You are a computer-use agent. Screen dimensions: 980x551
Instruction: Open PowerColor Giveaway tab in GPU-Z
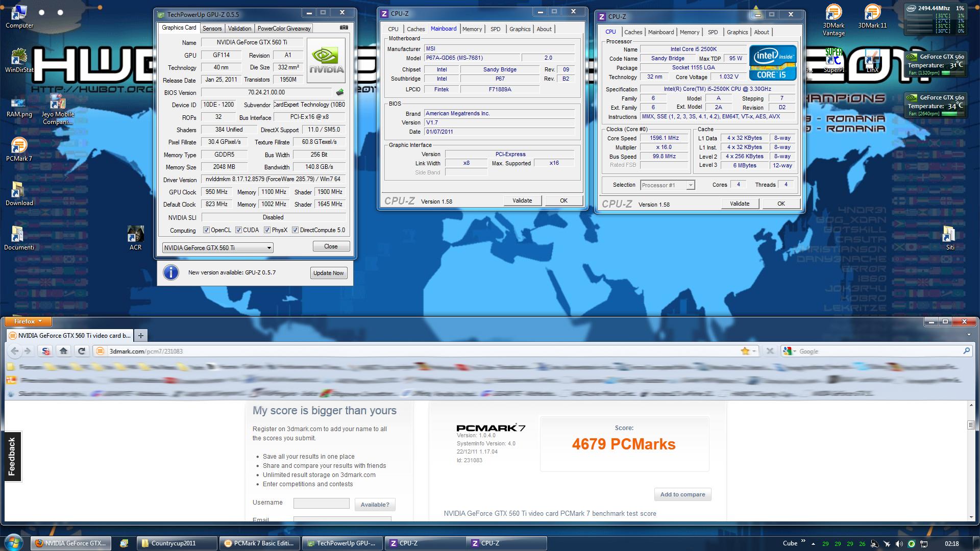click(x=284, y=29)
